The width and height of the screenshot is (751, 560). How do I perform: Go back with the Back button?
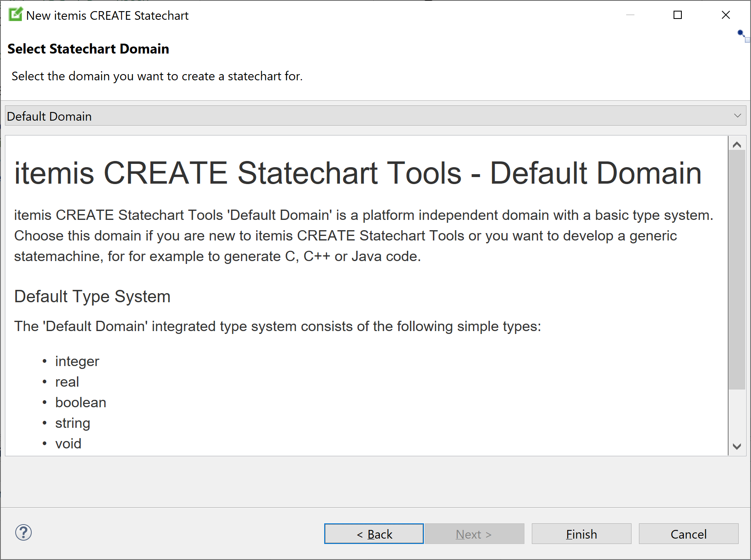[374, 534]
